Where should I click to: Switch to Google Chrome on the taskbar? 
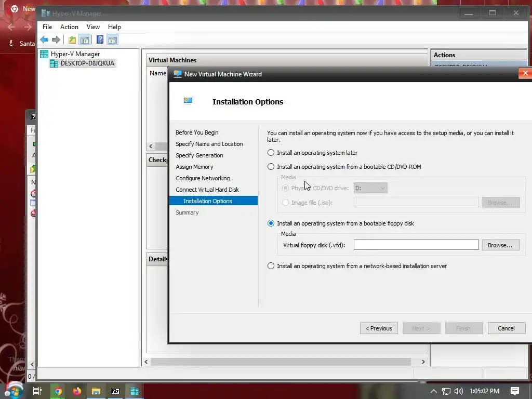pos(58,391)
